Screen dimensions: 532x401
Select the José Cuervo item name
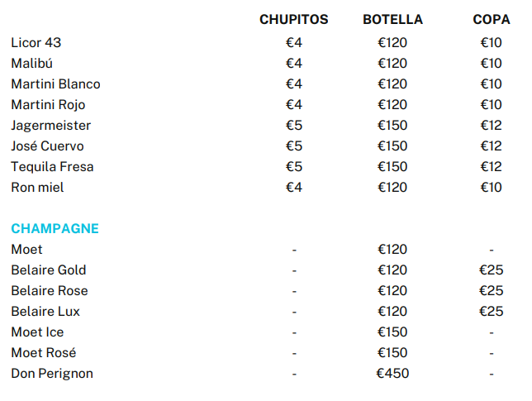[47, 146]
